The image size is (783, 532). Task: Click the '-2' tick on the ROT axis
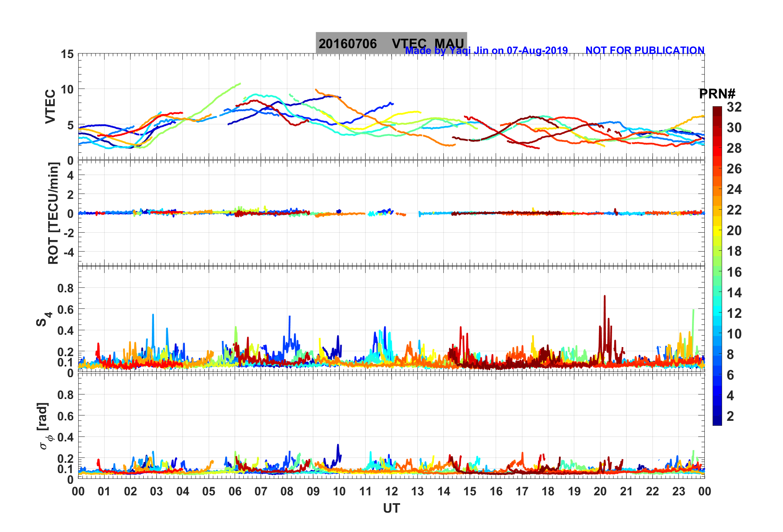pos(68,233)
